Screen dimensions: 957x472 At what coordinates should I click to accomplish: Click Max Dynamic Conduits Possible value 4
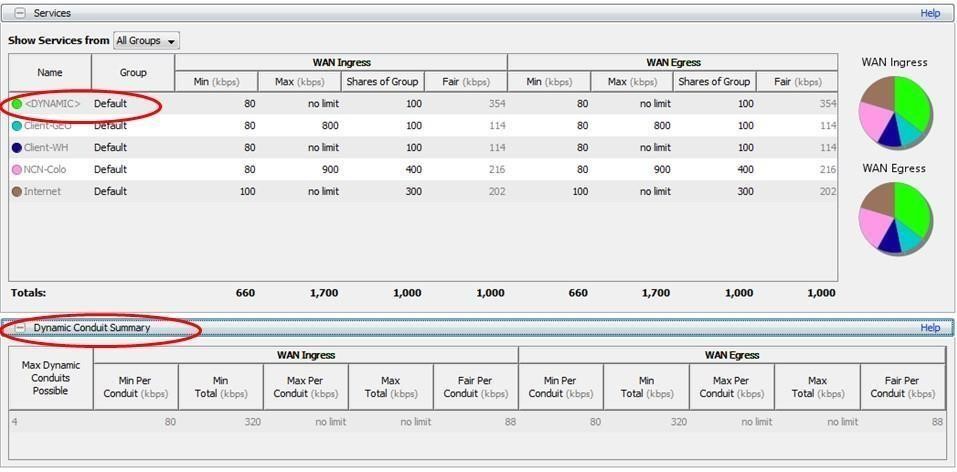point(14,422)
